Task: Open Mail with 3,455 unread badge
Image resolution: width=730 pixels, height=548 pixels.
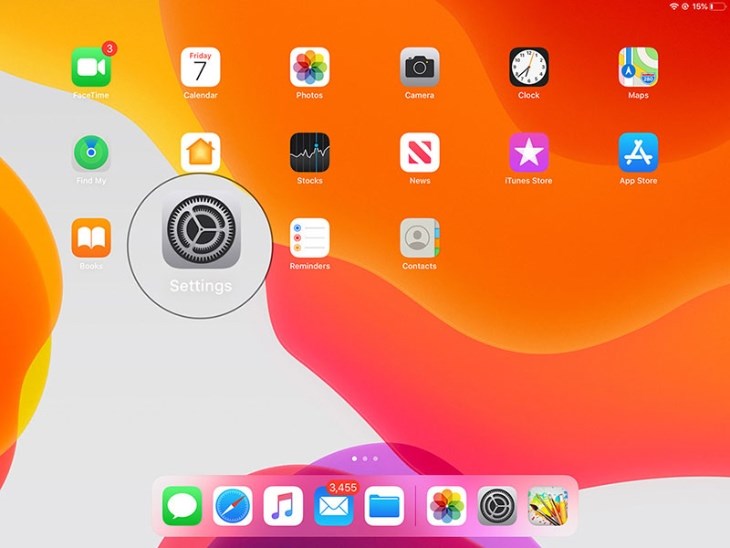Action: pos(334,506)
